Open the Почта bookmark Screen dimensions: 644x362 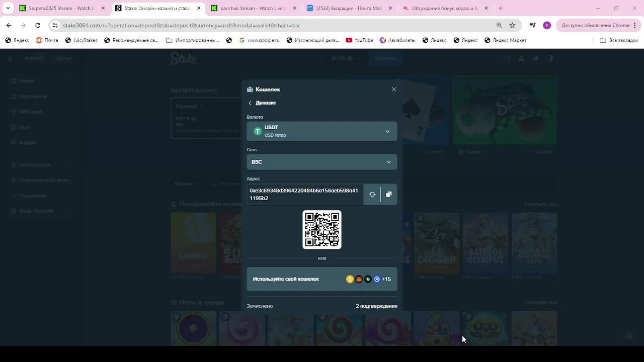(47, 40)
